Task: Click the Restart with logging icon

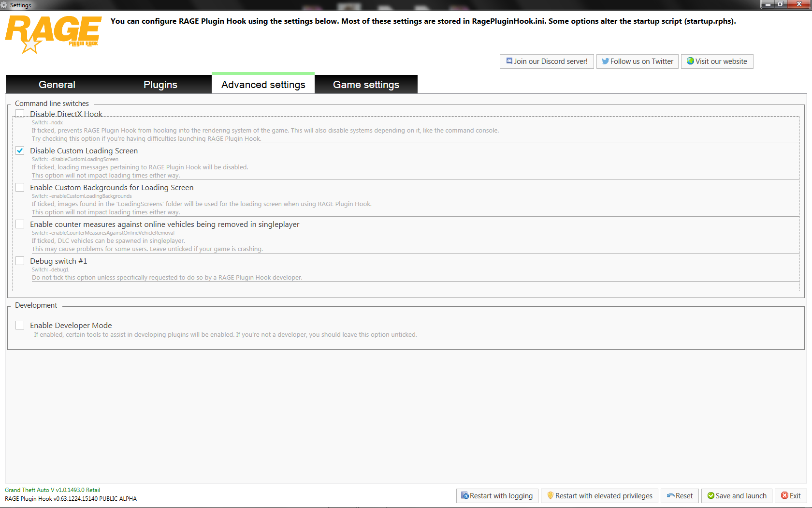Action: tap(464, 495)
